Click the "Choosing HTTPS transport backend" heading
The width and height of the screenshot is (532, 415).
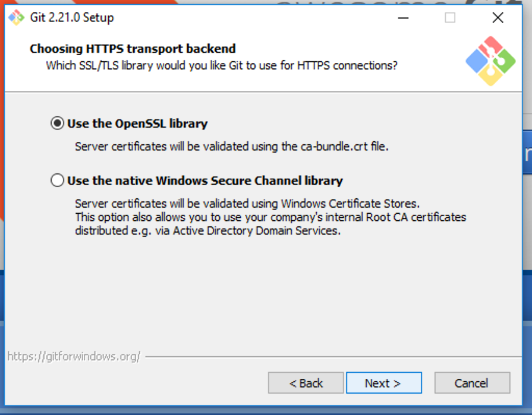[132, 49]
